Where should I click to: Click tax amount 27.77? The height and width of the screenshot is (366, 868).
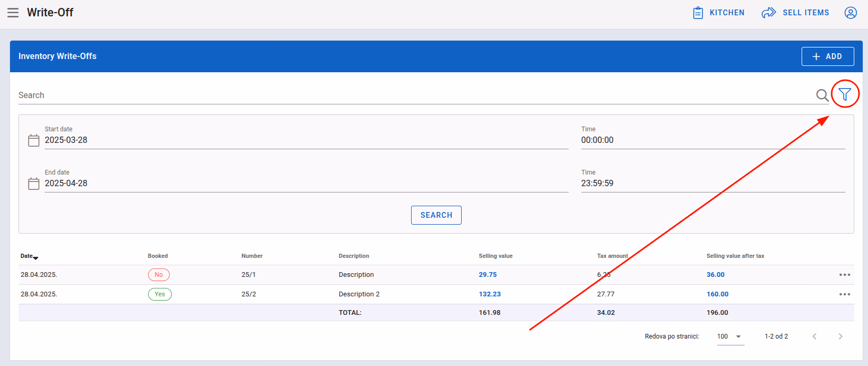(606, 294)
